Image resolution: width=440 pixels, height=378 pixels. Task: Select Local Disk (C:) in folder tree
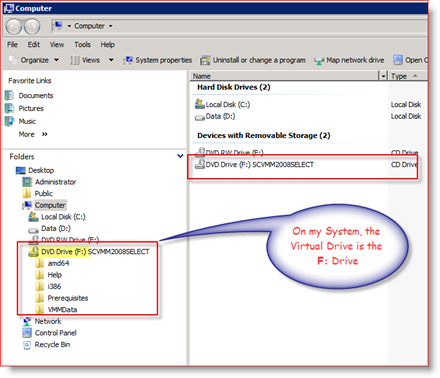(63, 217)
